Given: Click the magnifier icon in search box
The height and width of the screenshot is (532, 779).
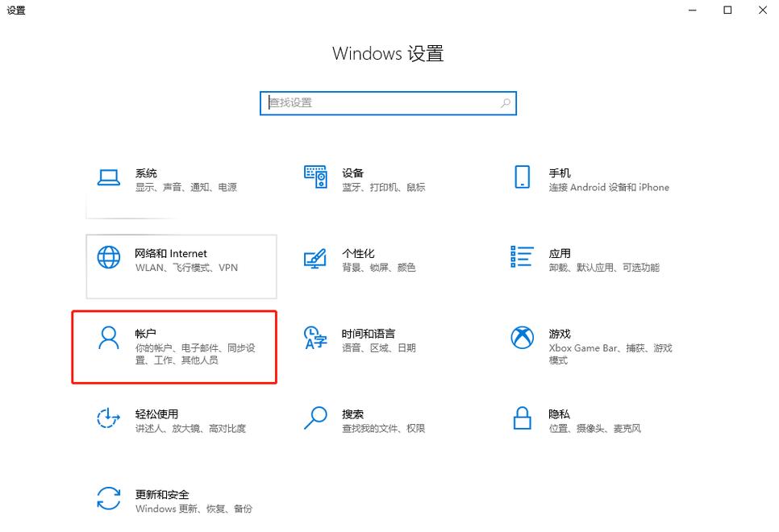Looking at the screenshot, I should [x=506, y=103].
